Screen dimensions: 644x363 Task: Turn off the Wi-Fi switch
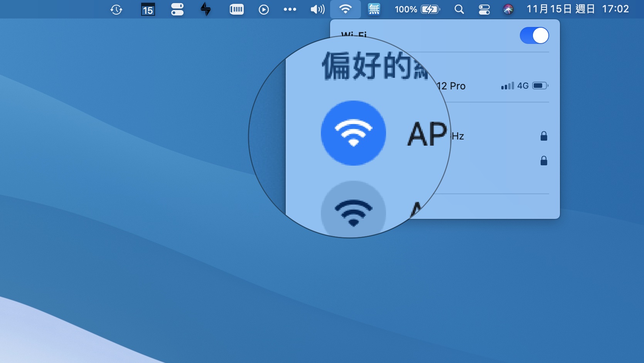[x=534, y=35]
